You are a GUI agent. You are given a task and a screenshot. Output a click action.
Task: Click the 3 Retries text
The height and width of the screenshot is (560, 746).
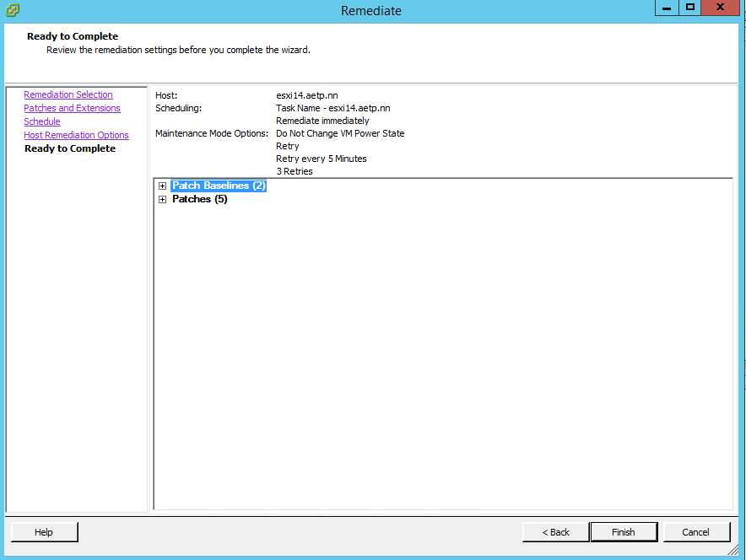pyautogui.click(x=295, y=171)
